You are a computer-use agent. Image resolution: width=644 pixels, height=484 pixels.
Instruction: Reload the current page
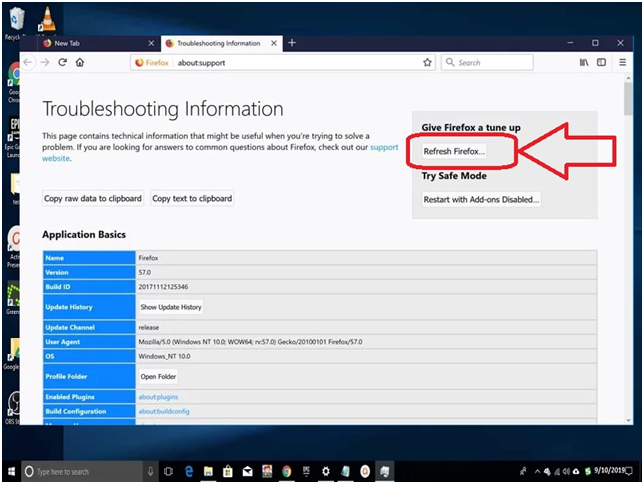point(62,62)
